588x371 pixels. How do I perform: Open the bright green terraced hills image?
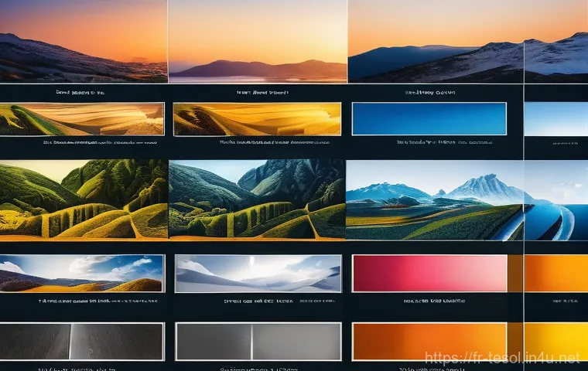coord(84,199)
